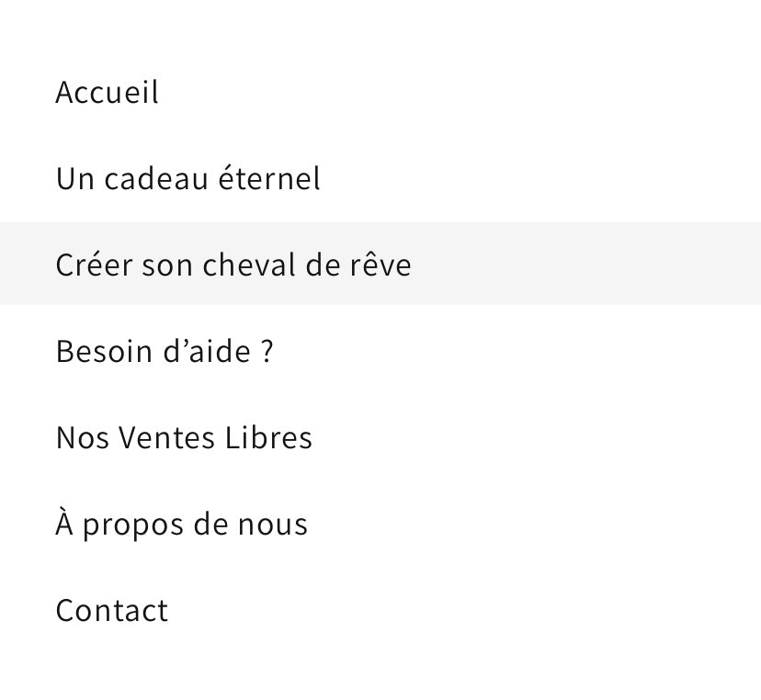761x700 pixels.
Task: Click the grey highlighted row in the menu
Action: [380, 264]
